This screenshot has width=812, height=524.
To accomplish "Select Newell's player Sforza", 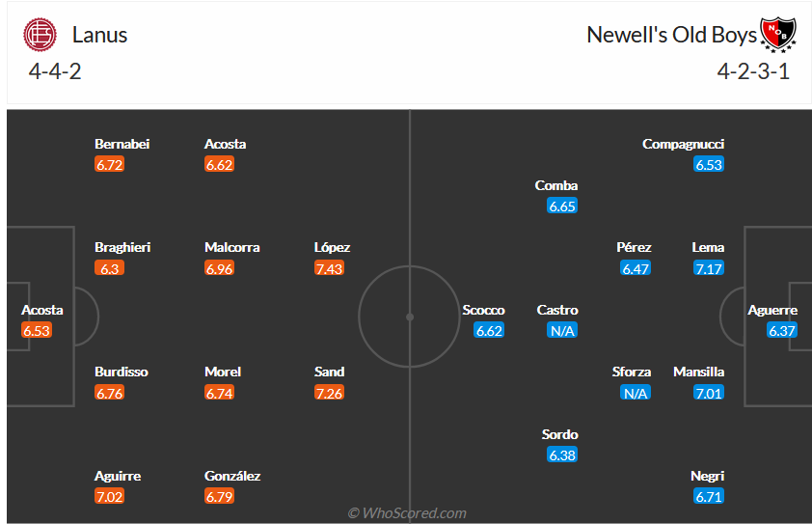I will click(x=632, y=372).
